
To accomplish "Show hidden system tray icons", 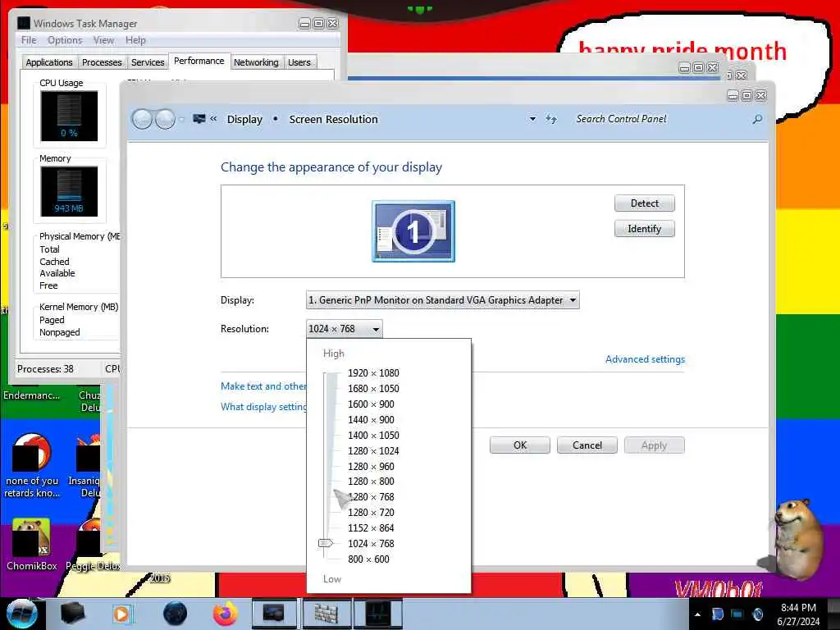I will (697, 614).
